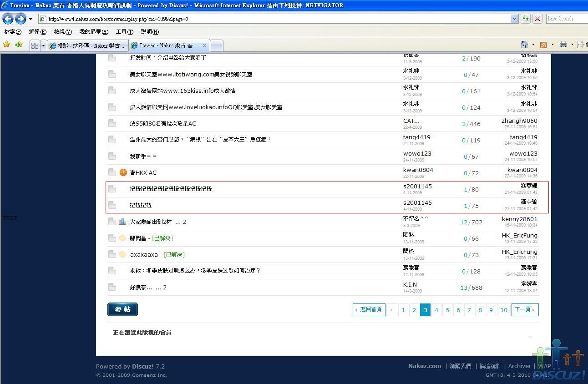Click the 下一頁 next page button
588x384 pixels.
click(525, 309)
